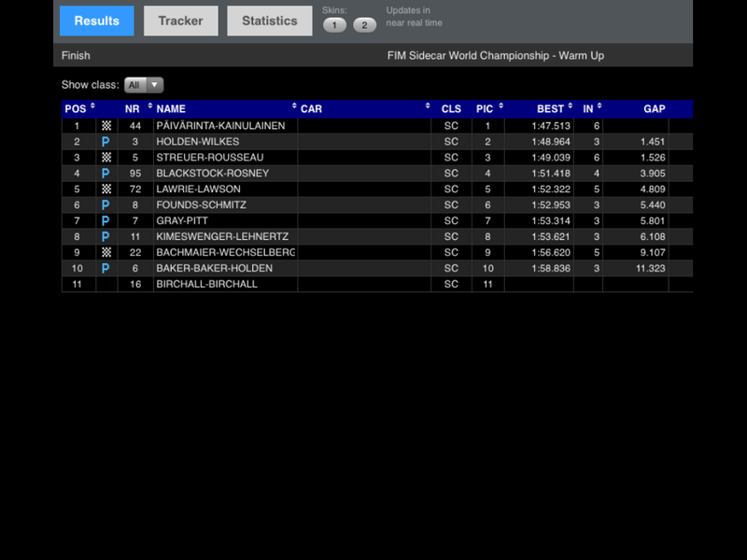The image size is (747, 560).
Task: Click gap value 11.323
Action: [x=650, y=268]
